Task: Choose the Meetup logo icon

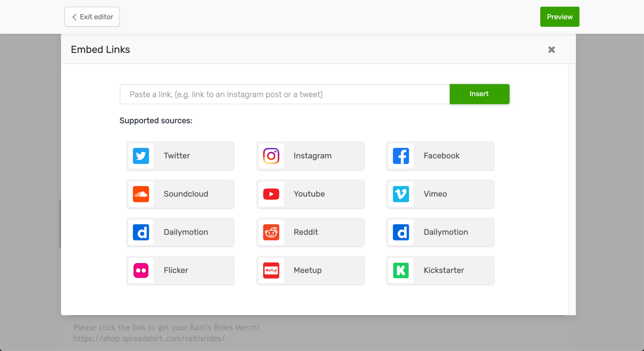Action: (271, 270)
